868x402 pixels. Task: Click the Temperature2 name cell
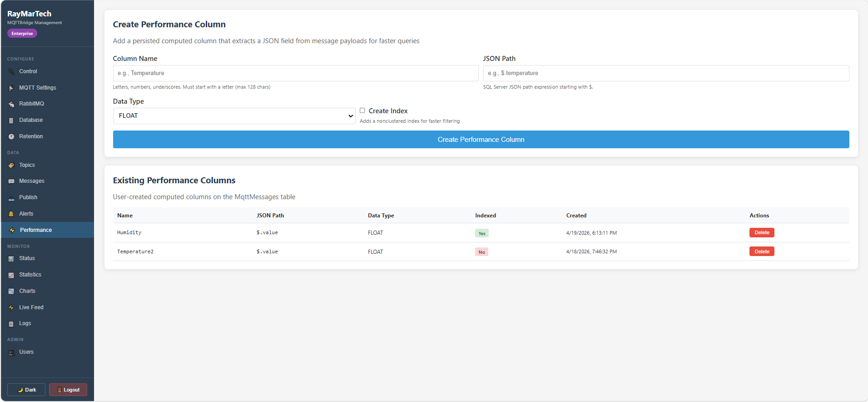tap(135, 251)
